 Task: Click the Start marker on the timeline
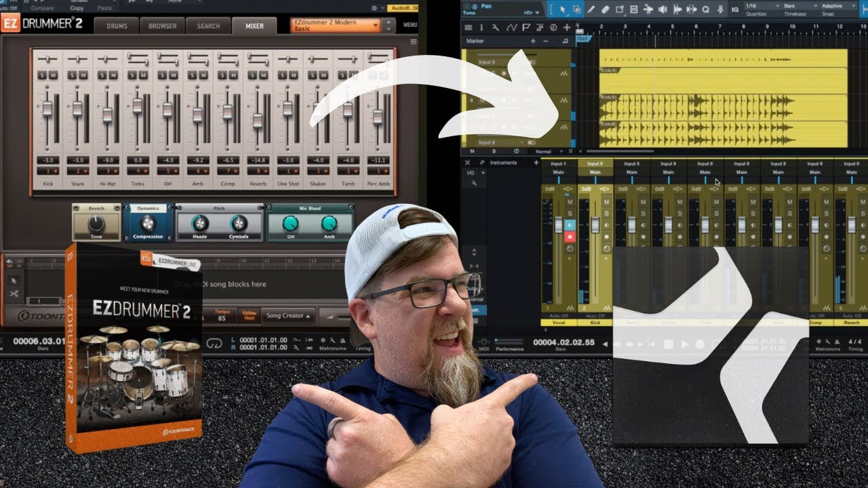[x=583, y=39]
